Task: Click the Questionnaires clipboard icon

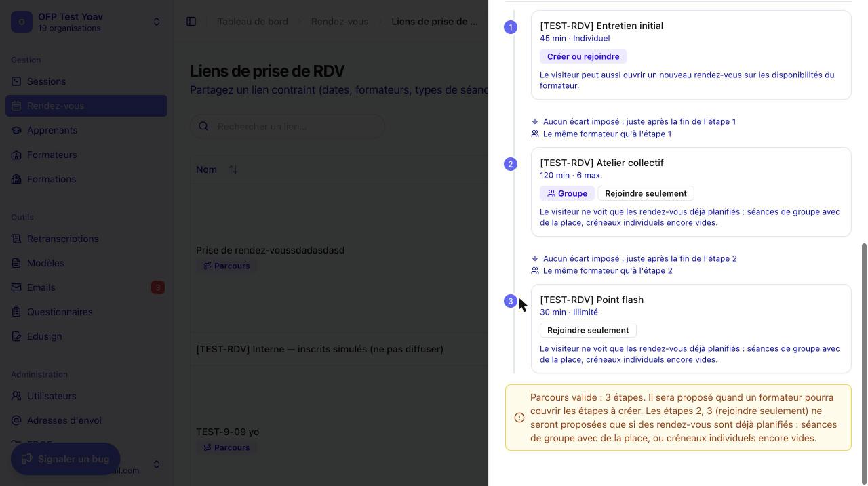Action: pyautogui.click(x=16, y=312)
